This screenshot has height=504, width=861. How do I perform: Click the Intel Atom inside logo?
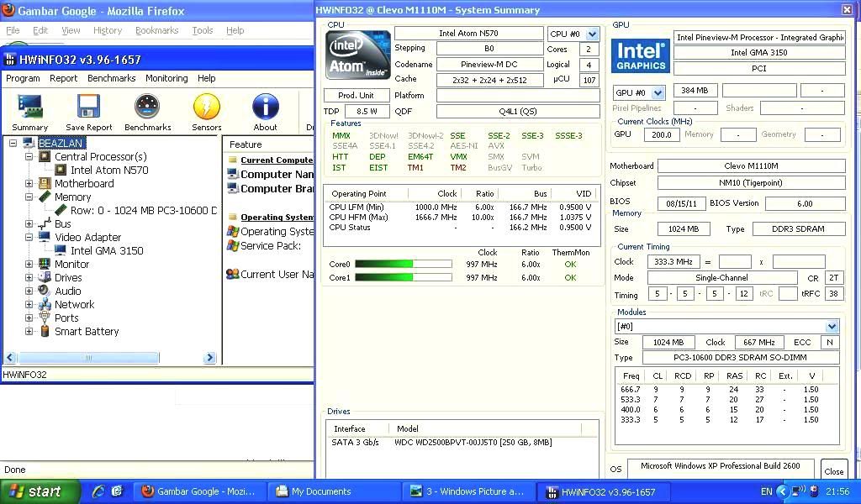pyautogui.click(x=358, y=55)
